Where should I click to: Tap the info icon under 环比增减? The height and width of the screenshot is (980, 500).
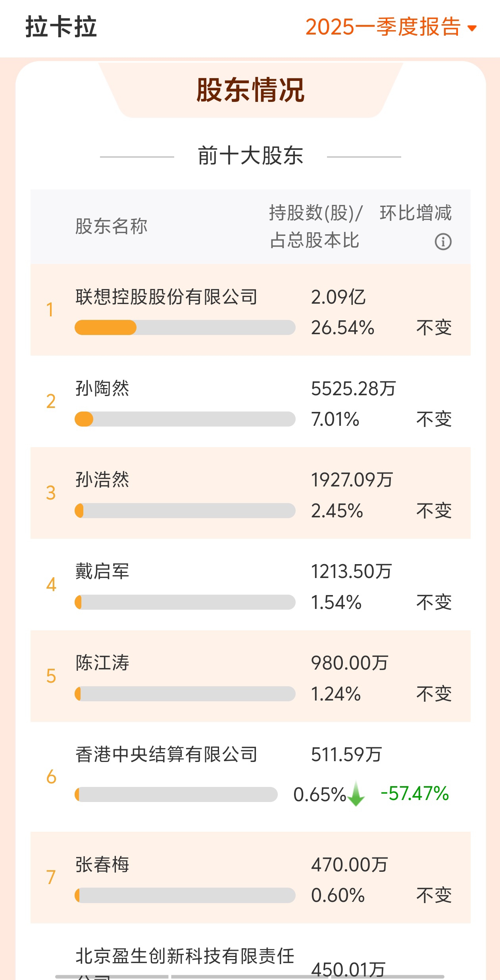(x=443, y=241)
